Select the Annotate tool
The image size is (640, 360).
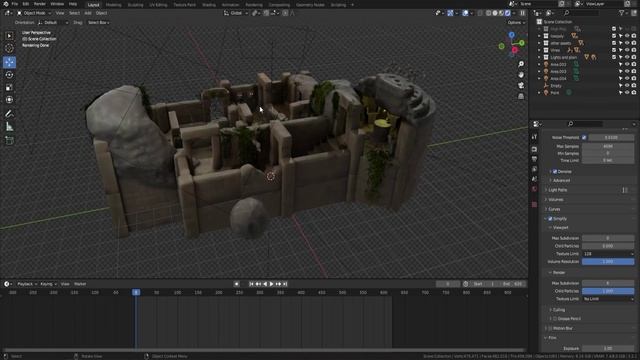click(x=9, y=114)
